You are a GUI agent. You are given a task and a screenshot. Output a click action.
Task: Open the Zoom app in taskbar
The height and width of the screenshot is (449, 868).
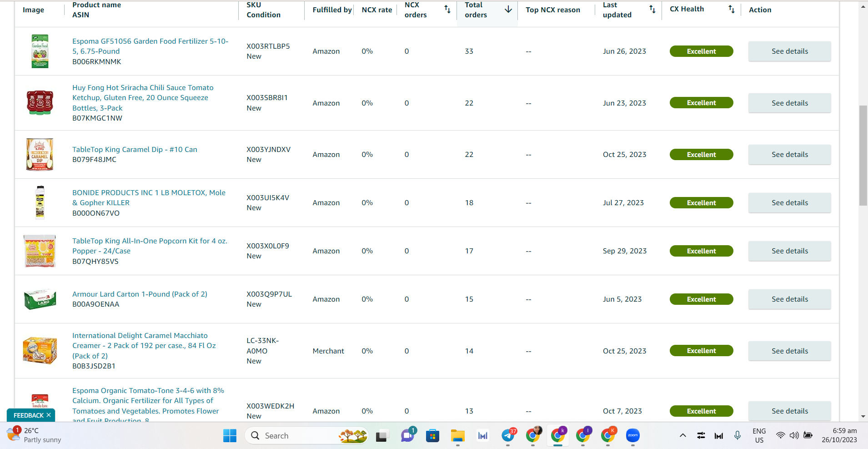633,435
